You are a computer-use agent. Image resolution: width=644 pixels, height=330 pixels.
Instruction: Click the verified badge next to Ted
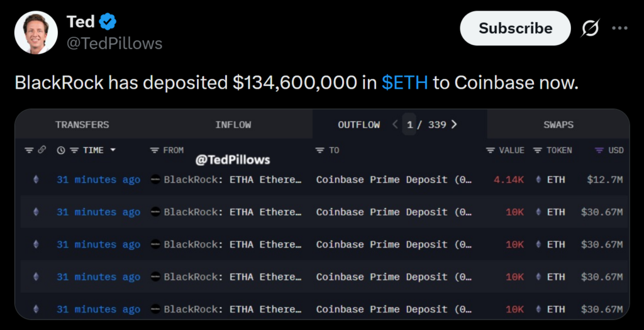[x=108, y=22]
